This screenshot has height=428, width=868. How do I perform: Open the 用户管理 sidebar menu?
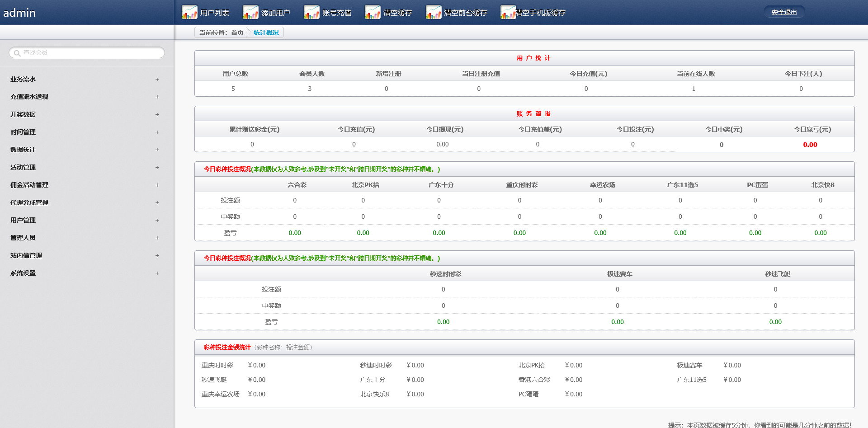coord(23,220)
